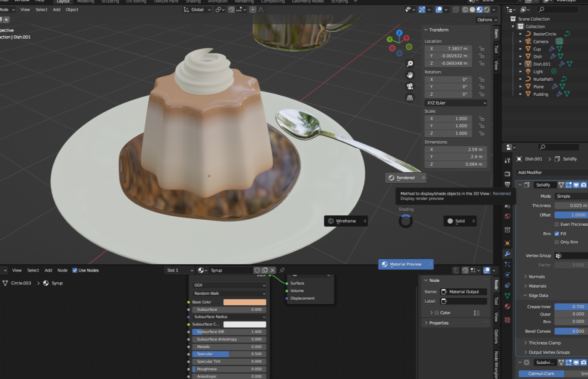Click the pin icon in node editor header
Image resolution: width=588 pixels, height=379 pixels.
click(x=282, y=270)
